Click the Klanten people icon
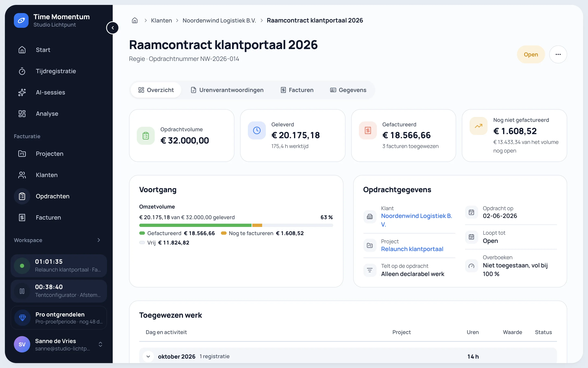Viewport: 588px width, 368px height. pyautogui.click(x=22, y=175)
